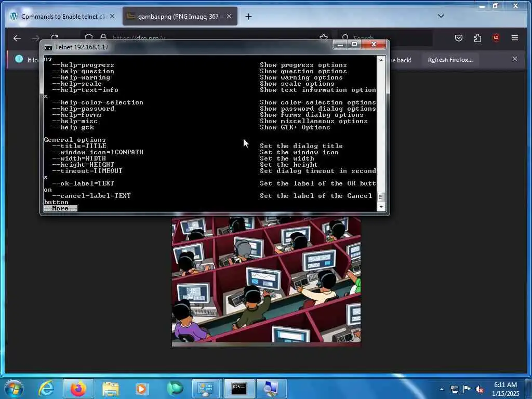Open the uBlock Origin extension icon
The width and height of the screenshot is (532, 399).
coord(496,38)
